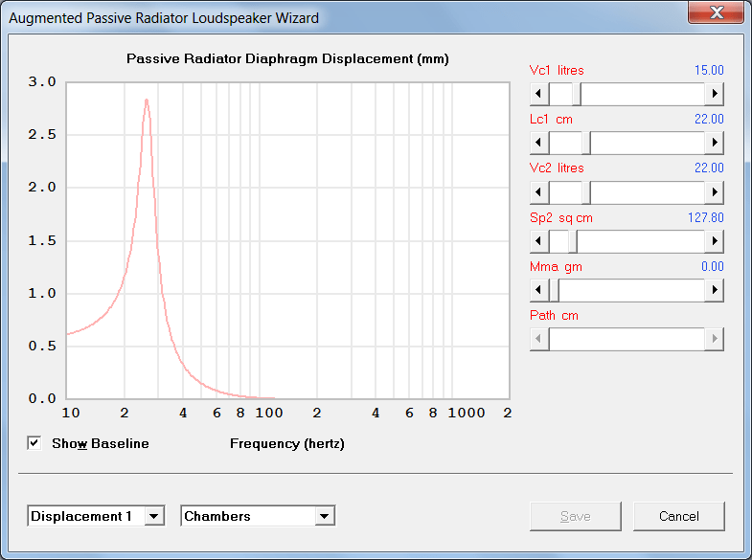This screenshot has width=752, height=560.
Task: Click the Vc1 litres slider thumb
Action: click(577, 94)
